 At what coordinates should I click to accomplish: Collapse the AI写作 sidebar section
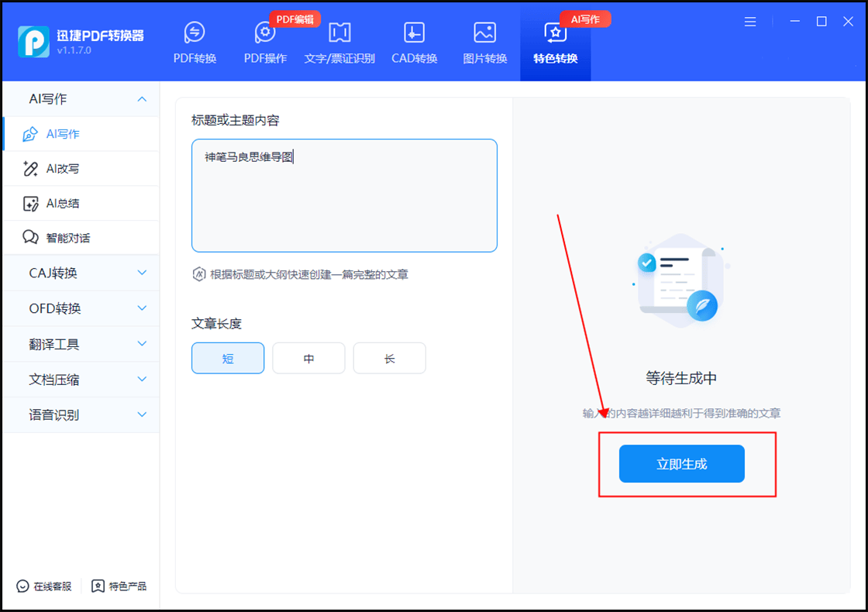pos(142,99)
